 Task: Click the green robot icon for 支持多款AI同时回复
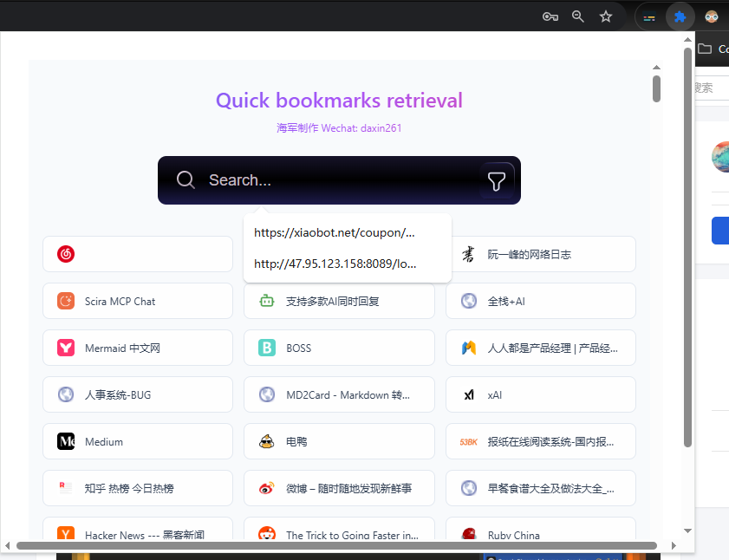click(267, 301)
